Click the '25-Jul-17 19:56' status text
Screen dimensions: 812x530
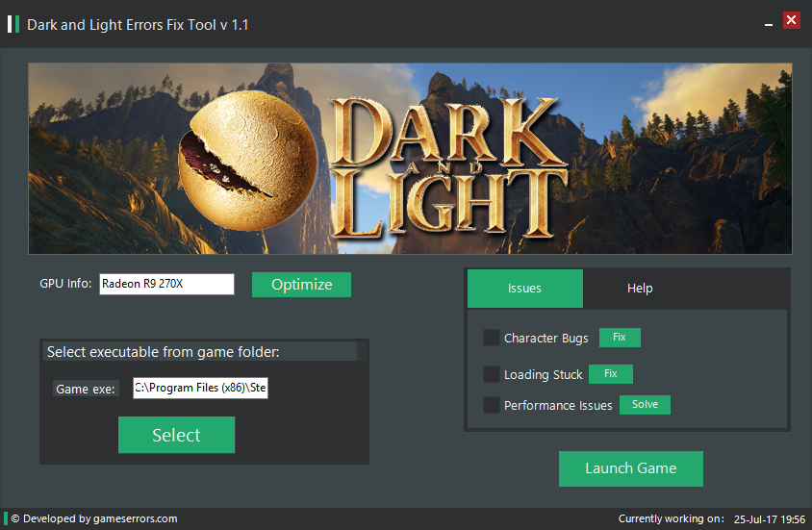coord(770,519)
